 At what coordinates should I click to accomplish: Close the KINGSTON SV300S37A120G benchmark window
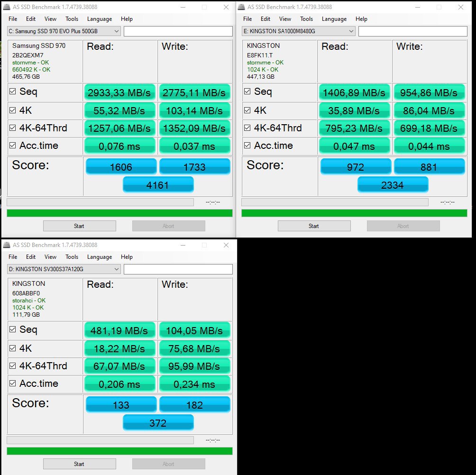tap(226, 245)
